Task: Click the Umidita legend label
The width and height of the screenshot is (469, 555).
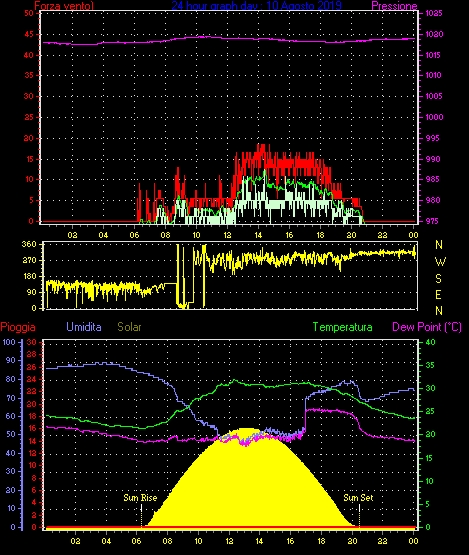Action: 84,327
